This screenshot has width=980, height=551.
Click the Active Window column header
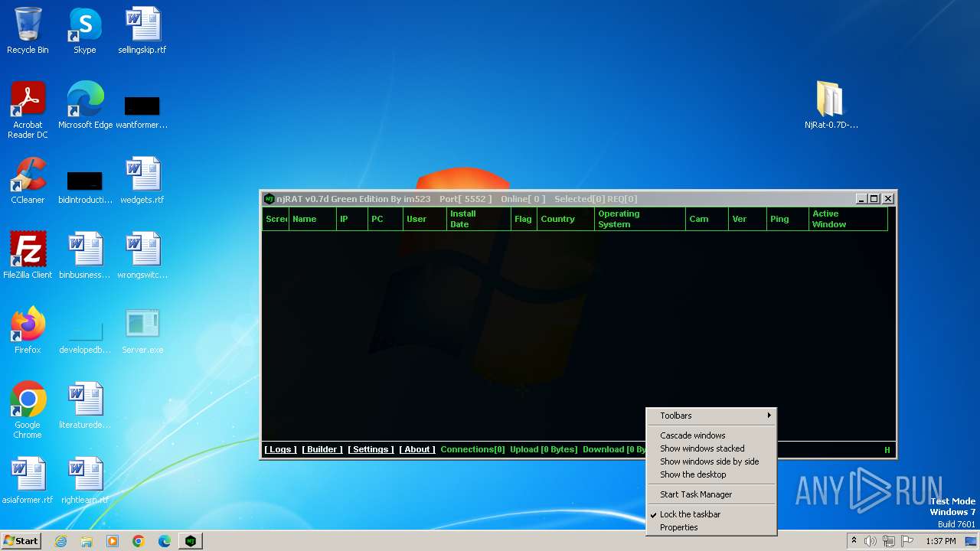(848, 219)
